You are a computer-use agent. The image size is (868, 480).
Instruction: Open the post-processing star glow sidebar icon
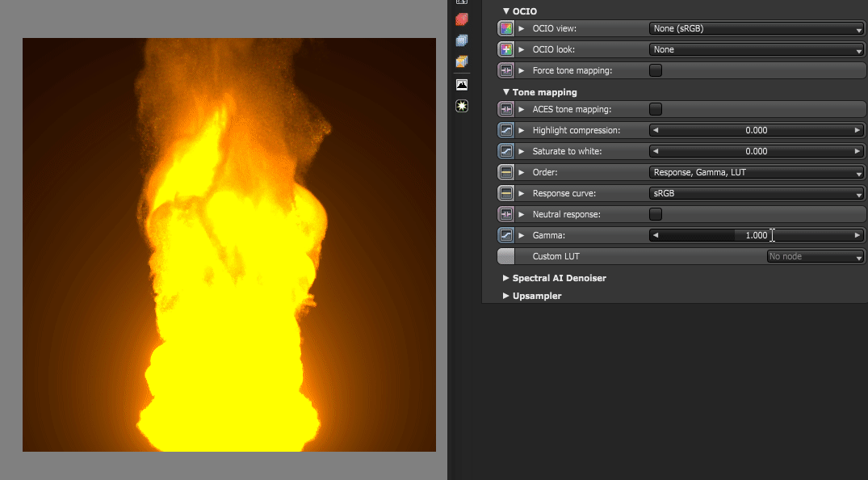click(462, 106)
